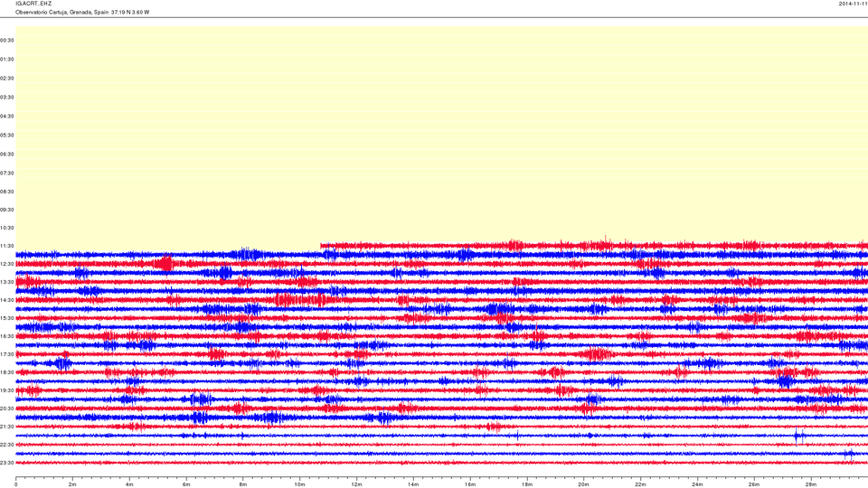
Task: Select the 05:30 row label
Action: tap(7, 135)
